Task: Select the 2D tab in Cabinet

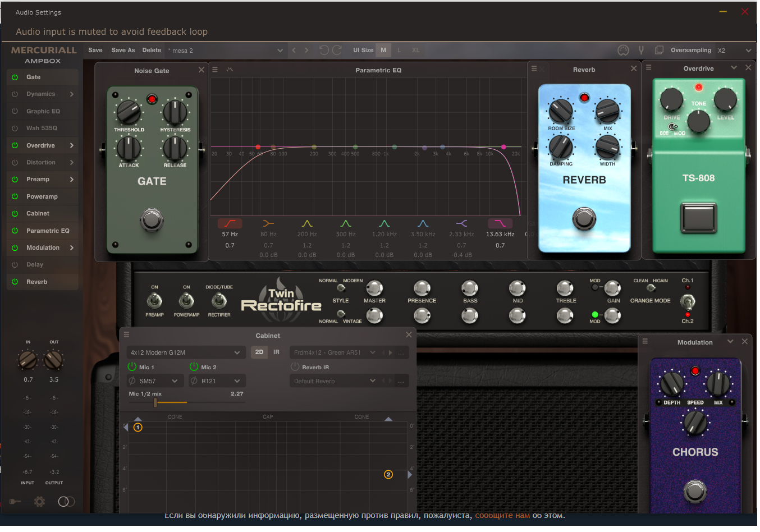Action: point(259,352)
